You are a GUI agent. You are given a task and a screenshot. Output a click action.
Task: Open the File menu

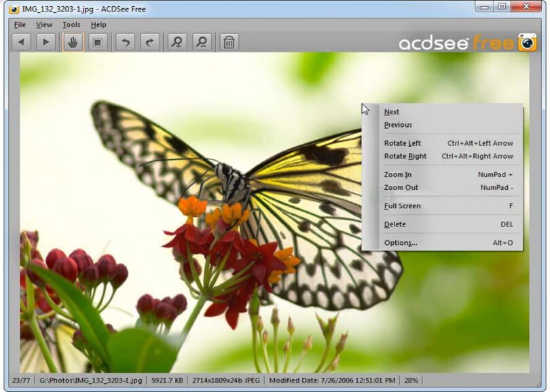[20, 24]
